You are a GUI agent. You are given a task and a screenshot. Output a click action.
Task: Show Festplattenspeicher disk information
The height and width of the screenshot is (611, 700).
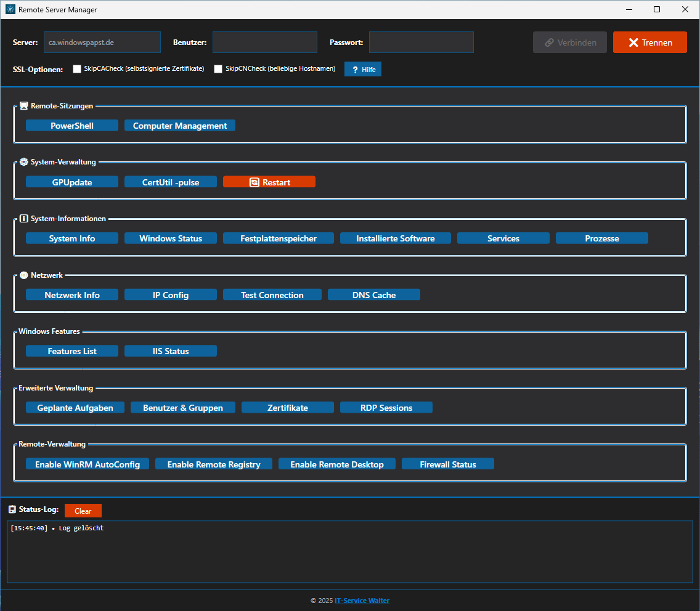coord(279,238)
